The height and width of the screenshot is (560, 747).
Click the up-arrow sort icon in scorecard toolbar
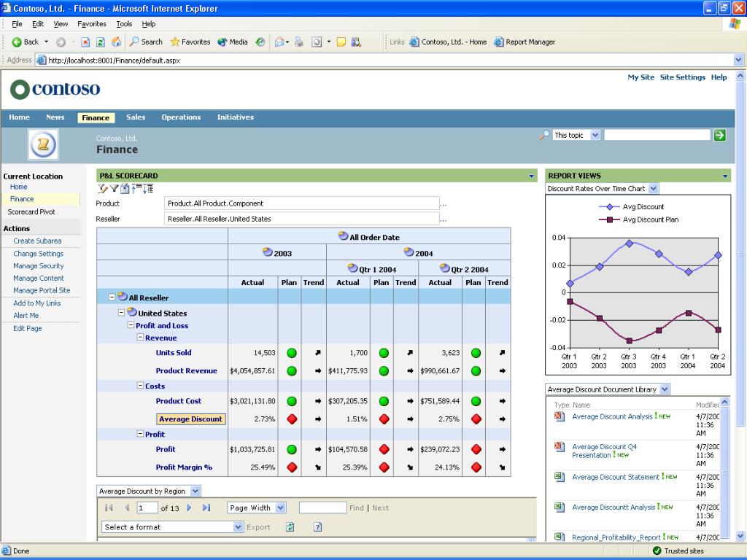[136, 189]
